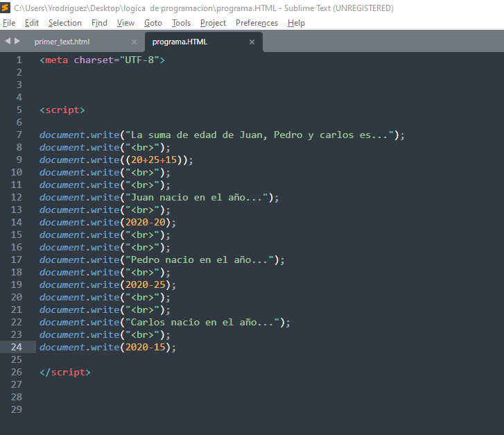Open the Preferences menu
Viewport: 504px width, 435px height.
tap(257, 23)
